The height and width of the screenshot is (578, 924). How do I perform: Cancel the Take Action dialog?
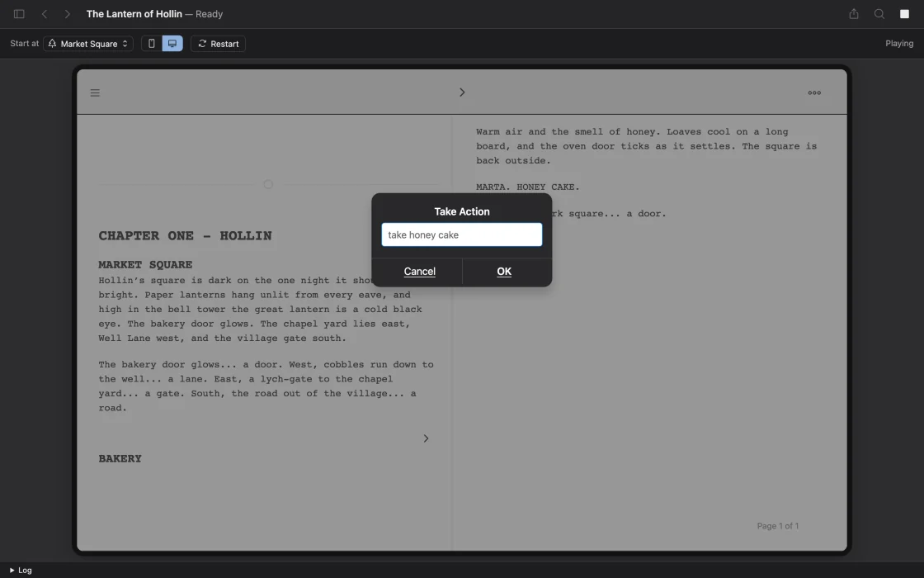click(x=420, y=272)
